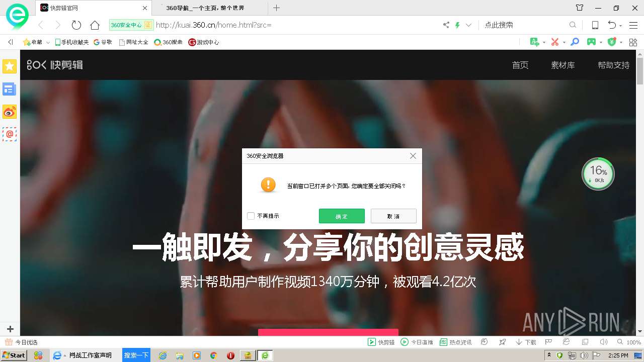Open the screenshot scissors dropdown arrow
This screenshot has width=644, height=362.
point(564,42)
